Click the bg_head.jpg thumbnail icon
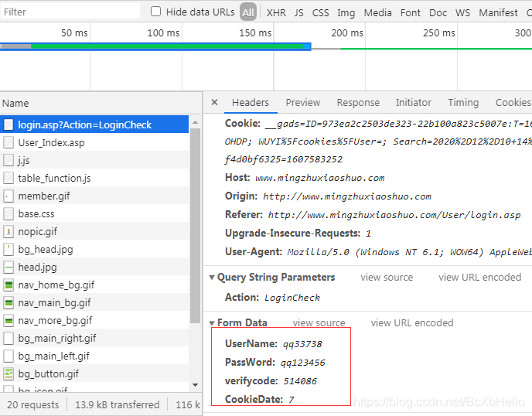This screenshot has width=532, height=416. 9,250
